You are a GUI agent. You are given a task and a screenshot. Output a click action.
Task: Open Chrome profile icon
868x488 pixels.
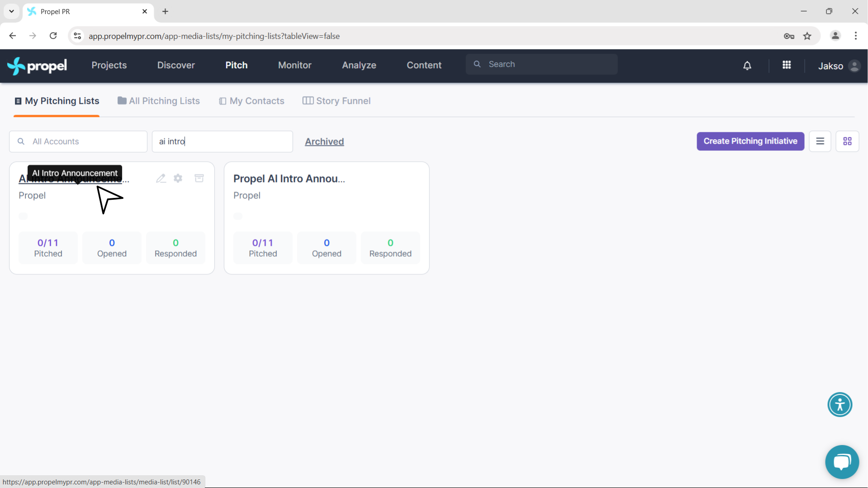(835, 36)
